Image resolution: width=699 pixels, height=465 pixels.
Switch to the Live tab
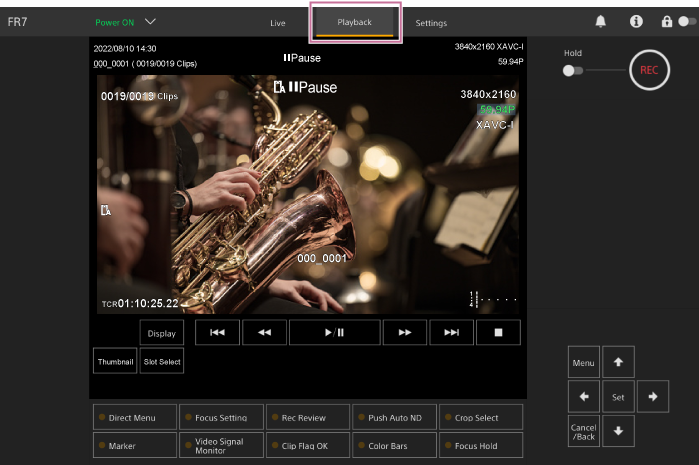pyautogui.click(x=278, y=22)
